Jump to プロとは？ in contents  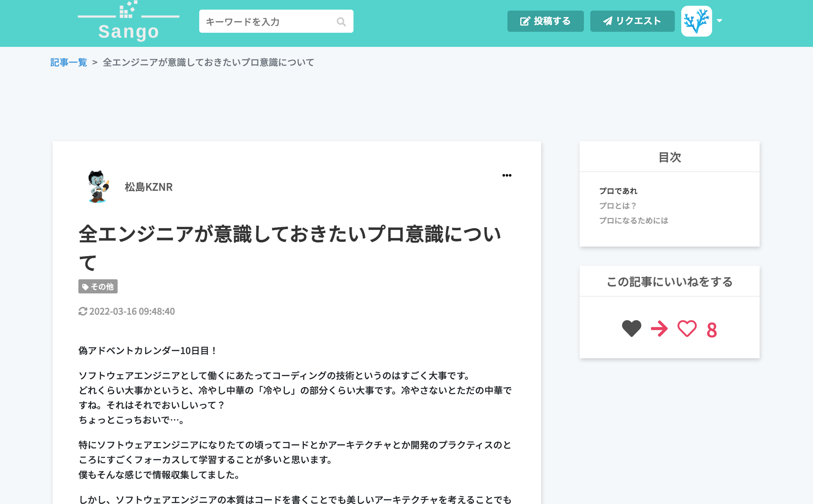(618, 206)
